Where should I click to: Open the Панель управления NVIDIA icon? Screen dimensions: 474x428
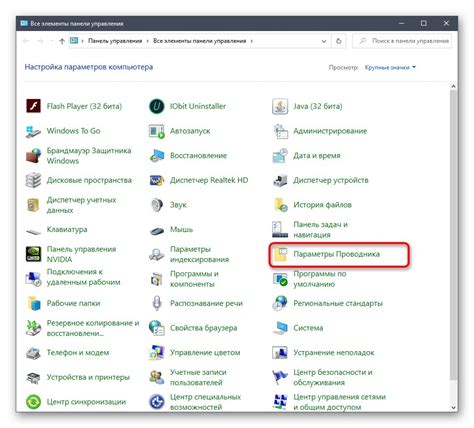coord(33,254)
